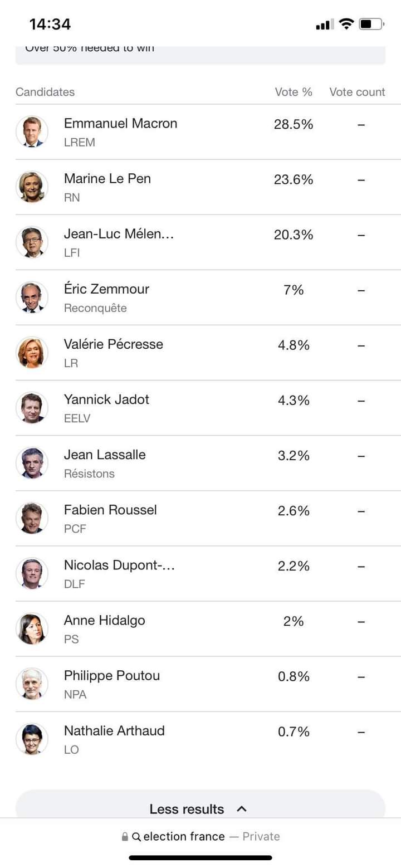The image size is (401, 868).
Task: Tap Jean-Luc Mélenchon's candidate avatar
Action: click(32, 242)
